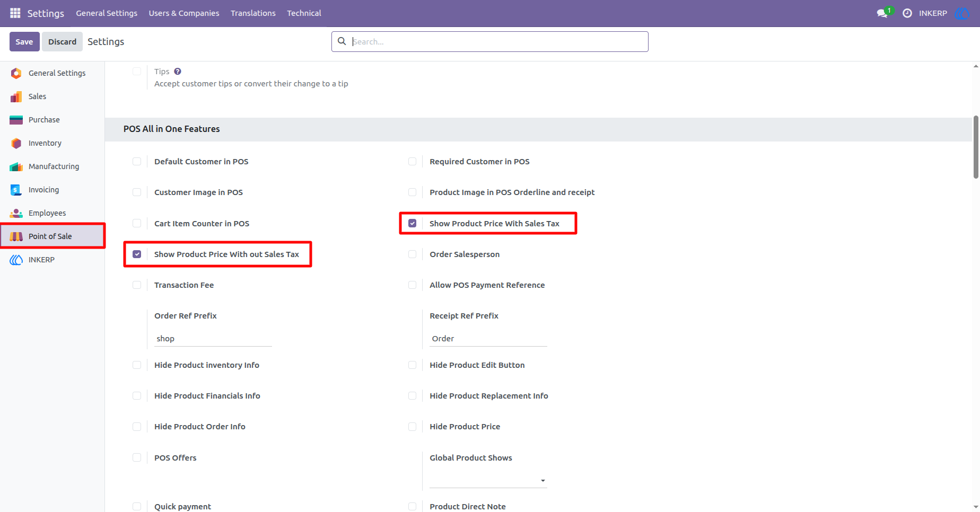Uncheck Show Product Price With Sales Tax
Screen dimensions: 980x512
pyautogui.click(x=412, y=224)
